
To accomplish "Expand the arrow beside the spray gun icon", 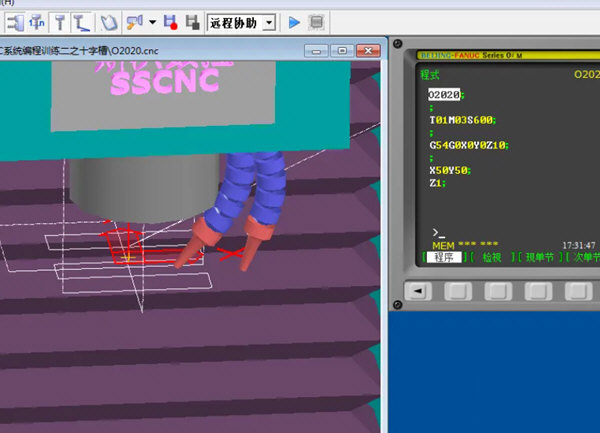I will pos(152,22).
